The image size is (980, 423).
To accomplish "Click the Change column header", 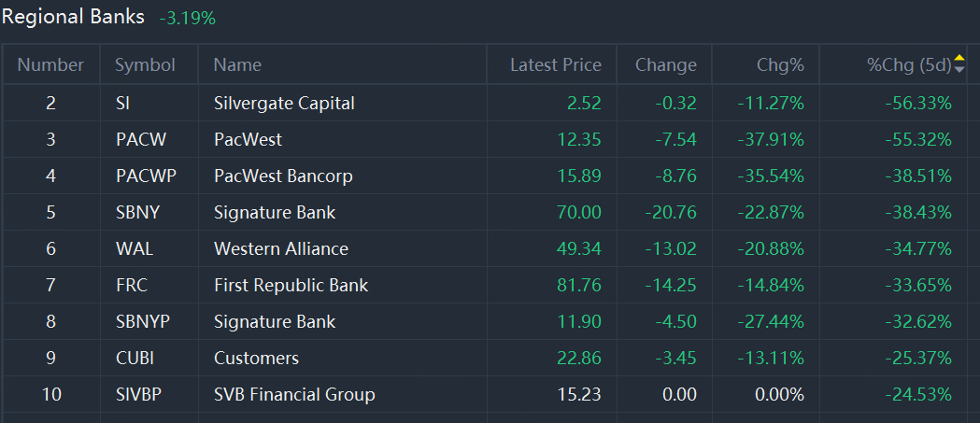I will 665,64.
